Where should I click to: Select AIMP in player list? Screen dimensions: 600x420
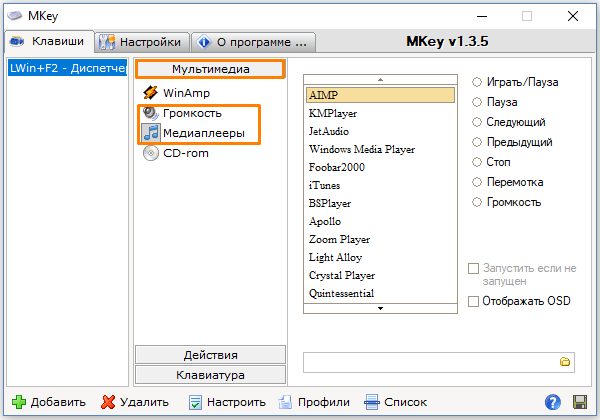380,95
